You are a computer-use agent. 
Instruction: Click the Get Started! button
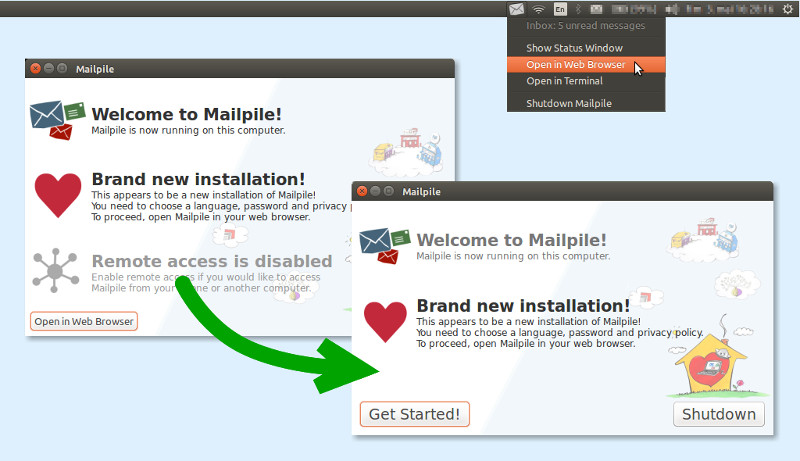(x=414, y=414)
